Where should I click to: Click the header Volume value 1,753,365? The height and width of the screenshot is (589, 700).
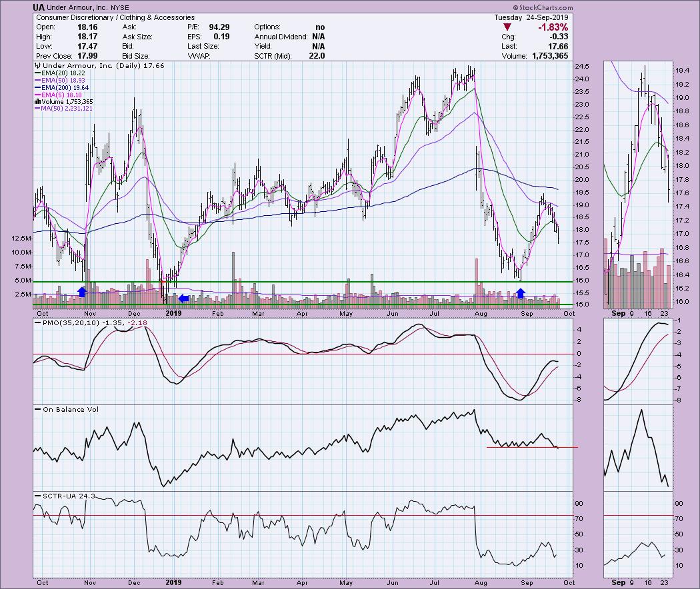click(x=550, y=56)
